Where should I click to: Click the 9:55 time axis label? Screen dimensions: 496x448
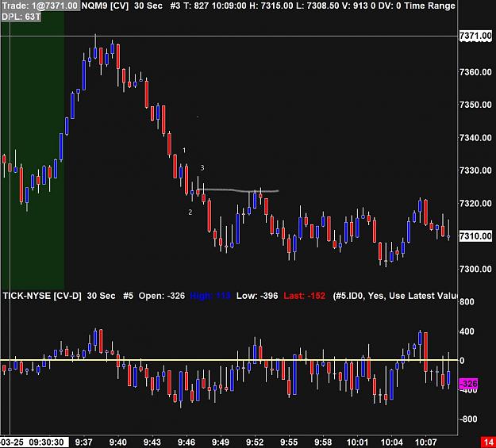click(x=289, y=442)
